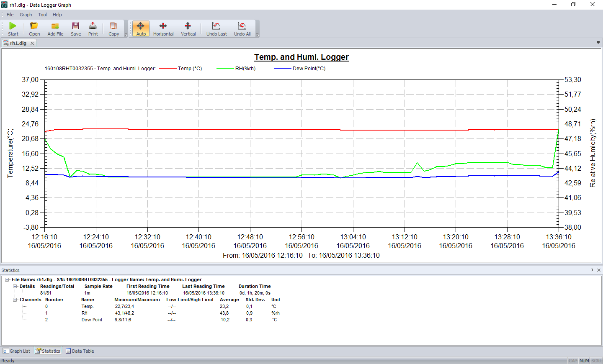Viewport: 603px width, 364px height.
Task: Click the Add File toolbar icon
Action: point(55,26)
